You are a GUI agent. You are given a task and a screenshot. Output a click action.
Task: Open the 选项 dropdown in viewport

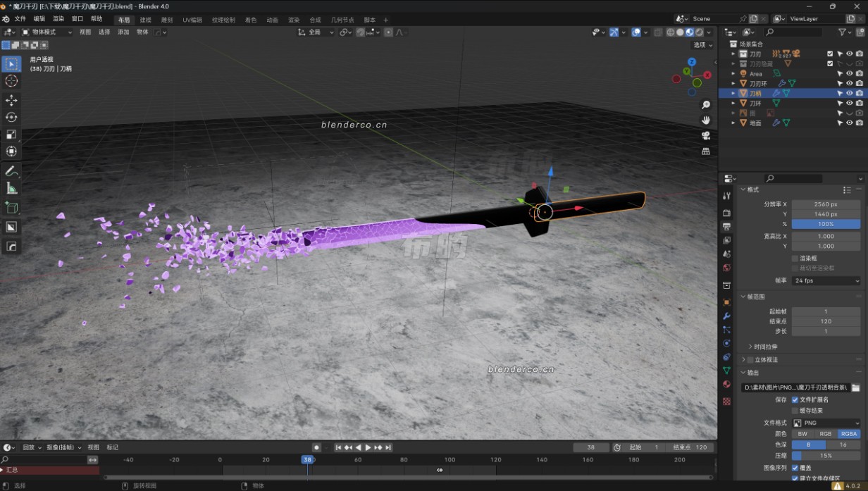[702, 44]
